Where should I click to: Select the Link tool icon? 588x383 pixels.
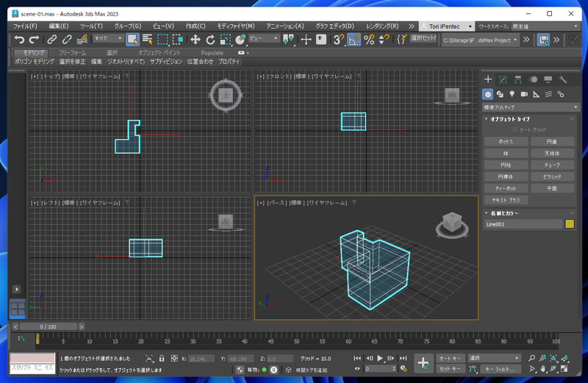tap(51, 39)
